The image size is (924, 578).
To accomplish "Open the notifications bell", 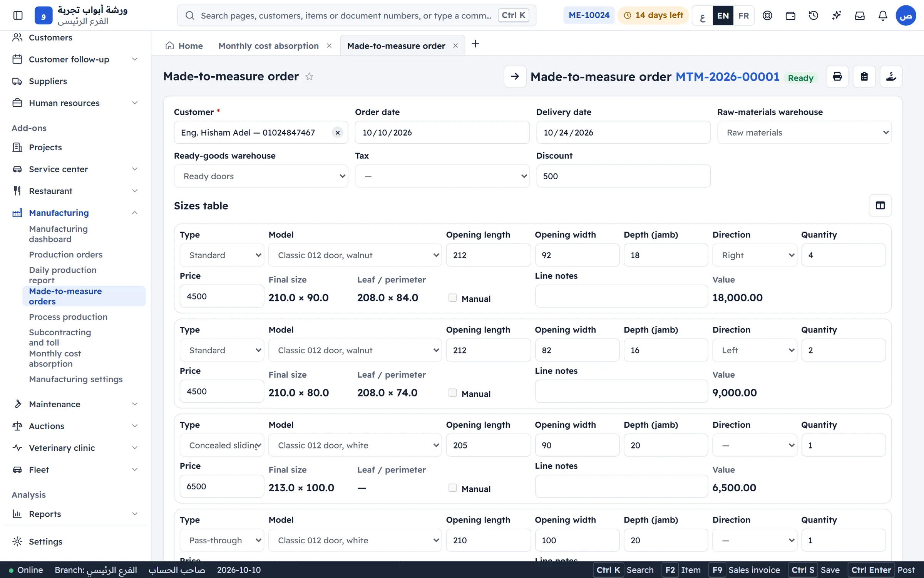I will coord(883,15).
